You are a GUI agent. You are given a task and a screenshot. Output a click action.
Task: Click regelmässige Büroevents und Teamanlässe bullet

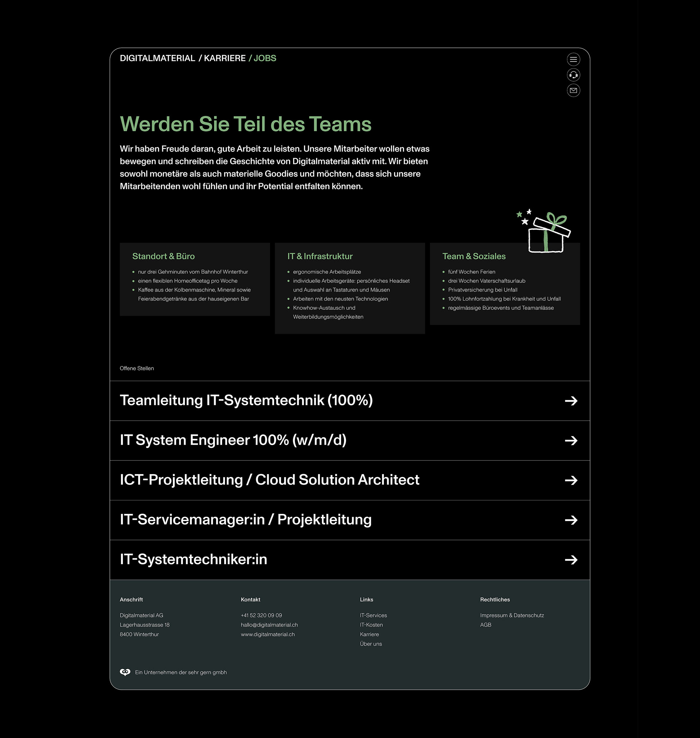[x=501, y=308]
